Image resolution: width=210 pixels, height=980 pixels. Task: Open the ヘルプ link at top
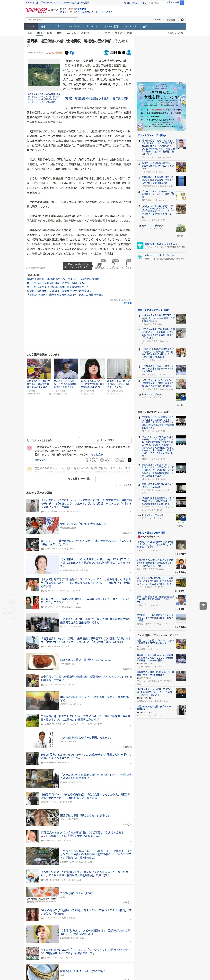143,3
